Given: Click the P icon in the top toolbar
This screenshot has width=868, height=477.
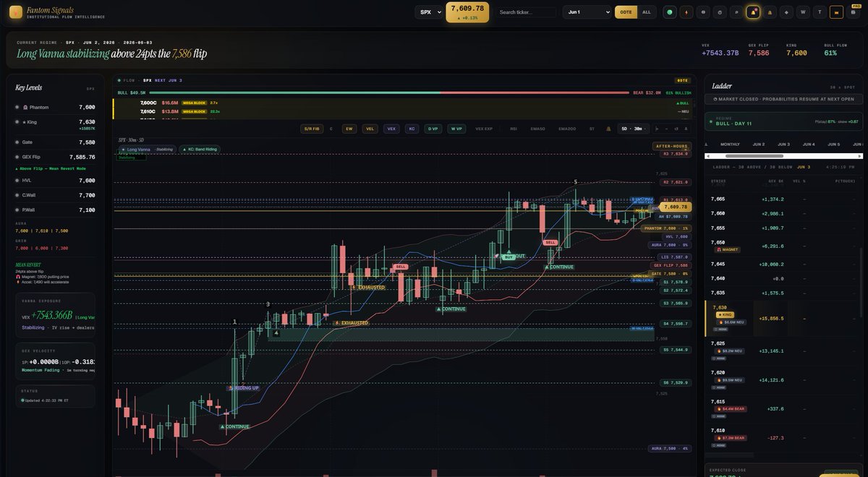Looking at the screenshot, I should (736, 12).
